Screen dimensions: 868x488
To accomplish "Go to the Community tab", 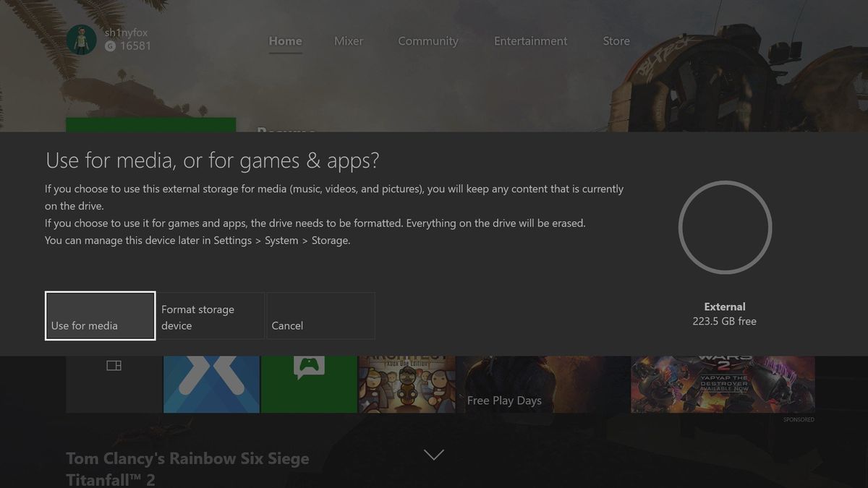I will (428, 41).
